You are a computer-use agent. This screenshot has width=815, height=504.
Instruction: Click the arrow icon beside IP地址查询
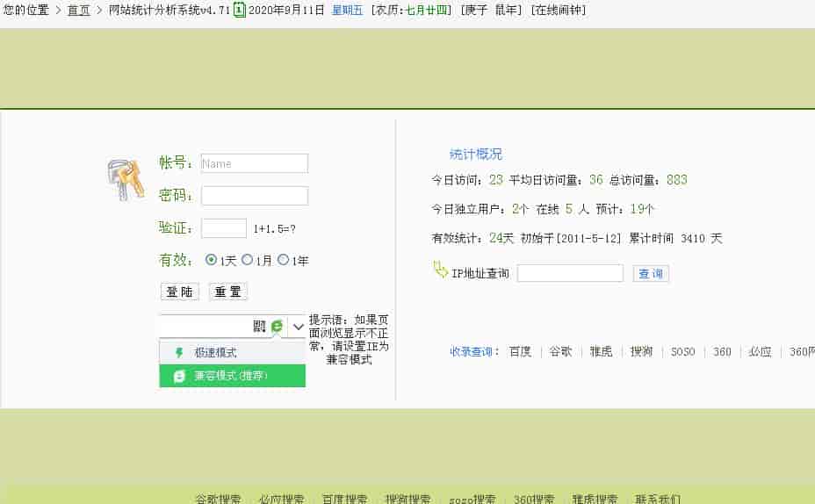(440, 270)
